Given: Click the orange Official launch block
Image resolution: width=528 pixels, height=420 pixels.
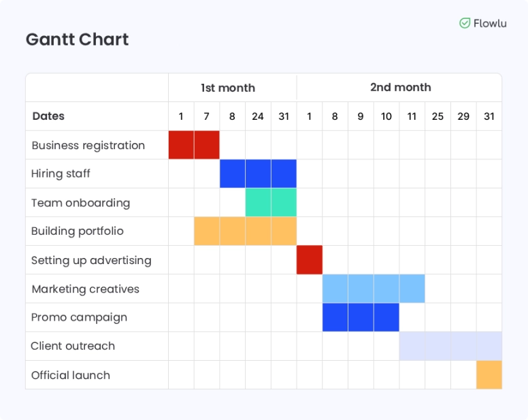Looking at the screenshot, I should tap(489, 375).
